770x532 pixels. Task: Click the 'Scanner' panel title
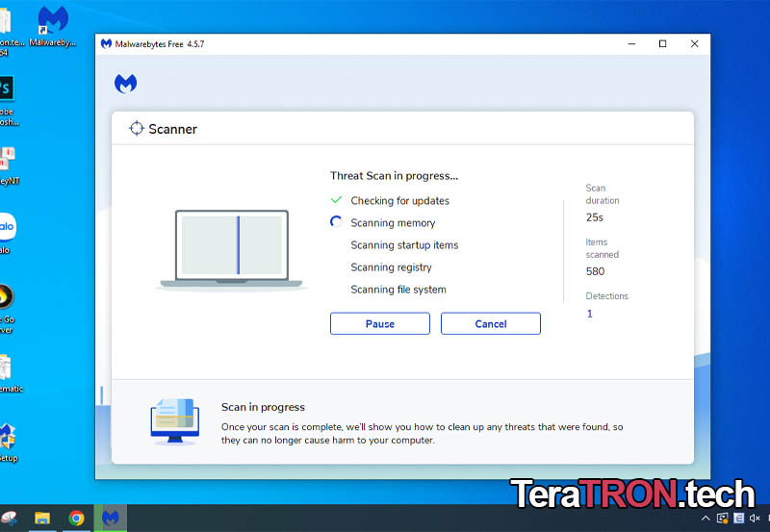coord(172,129)
